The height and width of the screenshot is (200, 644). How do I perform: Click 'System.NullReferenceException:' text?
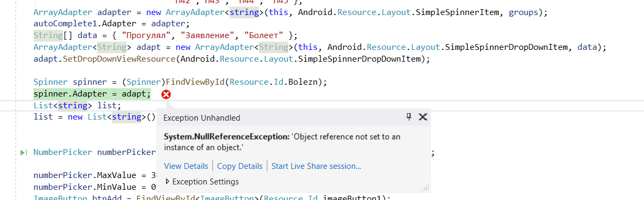[x=227, y=137]
